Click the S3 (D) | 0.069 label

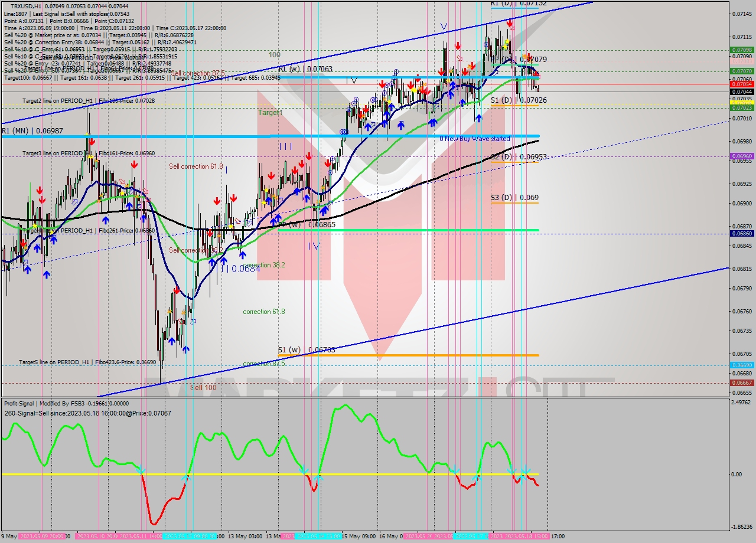pos(514,198)
